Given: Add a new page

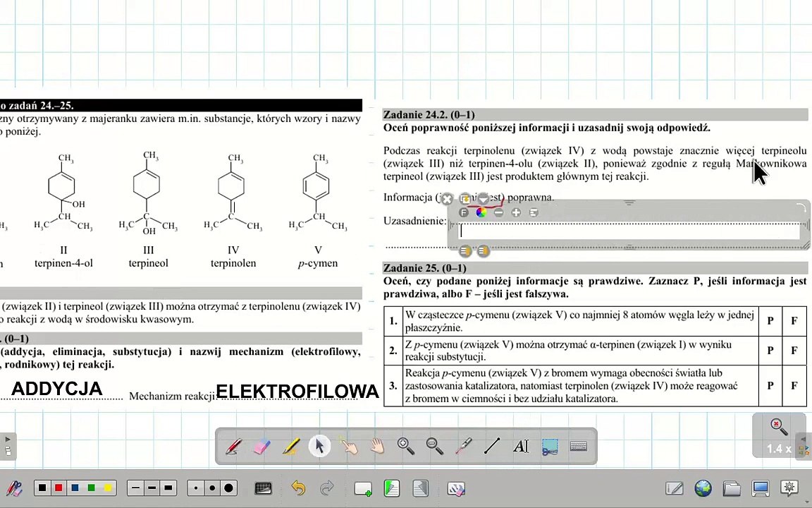Looking at the screenshot, I should (x=362, y=488).
